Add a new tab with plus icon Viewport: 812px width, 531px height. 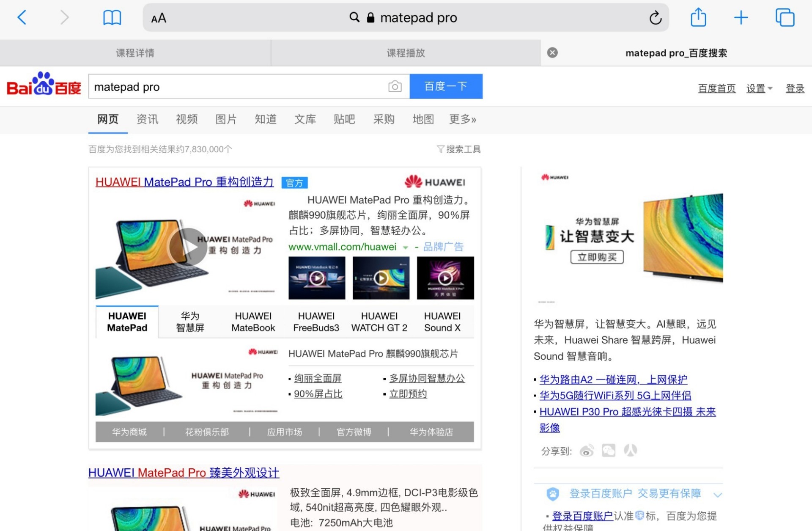coord(741,17)
